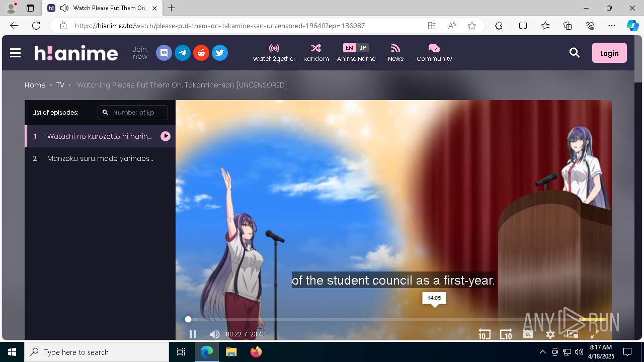Open File Explorer from taskbar
The width and height of the screenshot is (644, 362).
231,352
